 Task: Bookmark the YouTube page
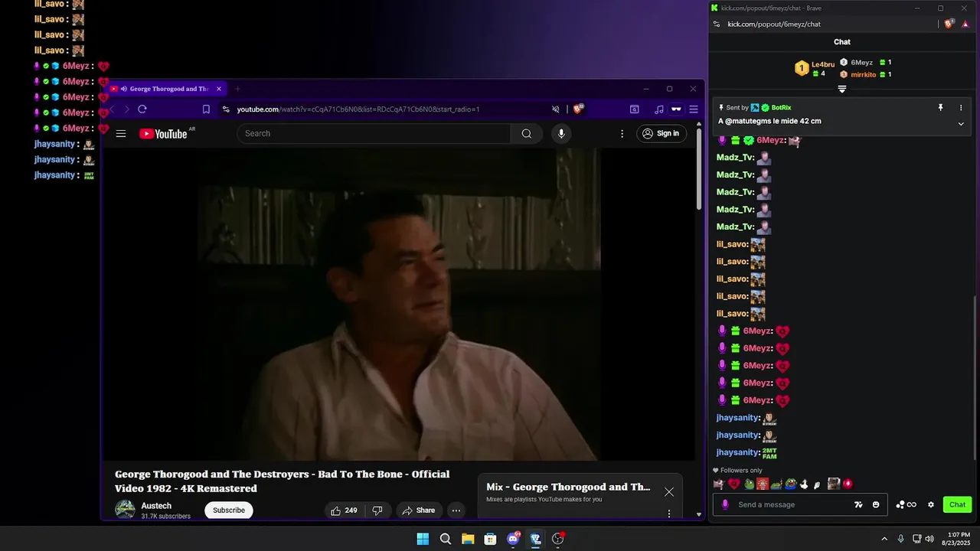coord(206,109)
